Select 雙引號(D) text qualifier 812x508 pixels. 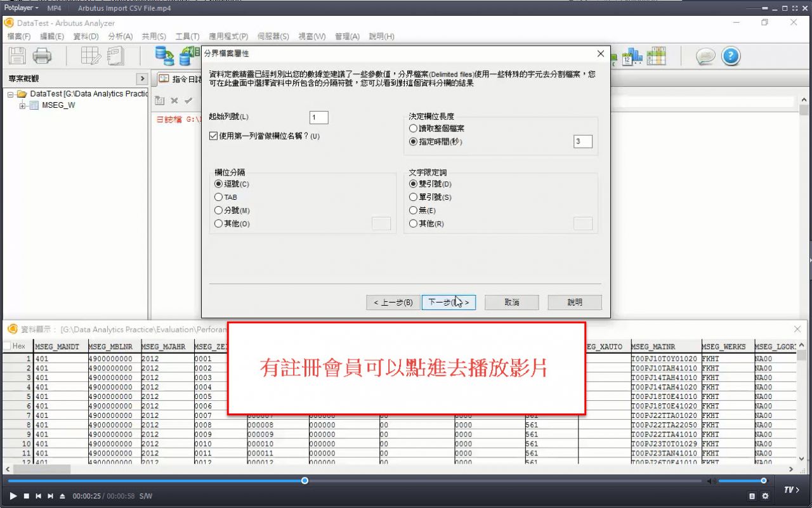pos(413,184)
